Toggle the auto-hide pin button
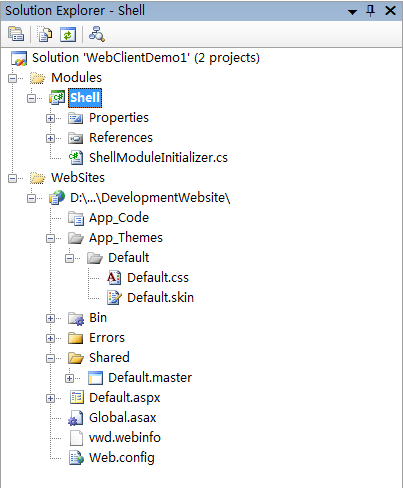Image resolution: width=403 pixels, height=488 pixels. click(x=370, y=11)
